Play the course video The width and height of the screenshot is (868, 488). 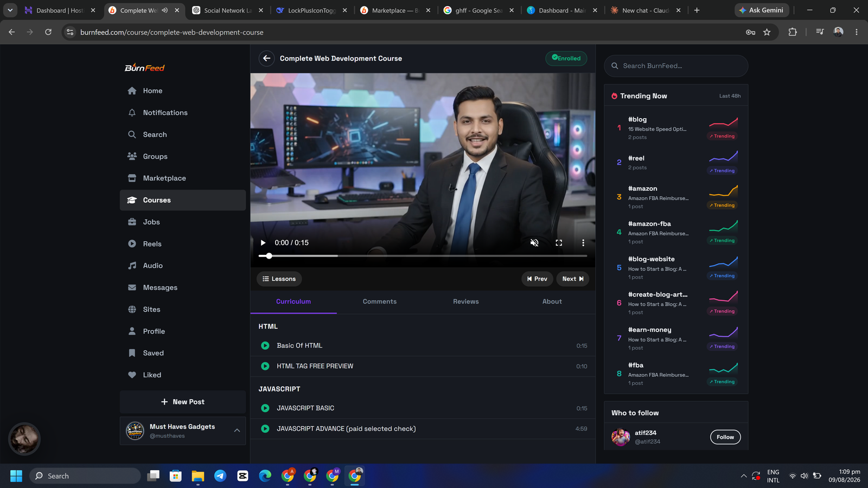tap(263, 243)
